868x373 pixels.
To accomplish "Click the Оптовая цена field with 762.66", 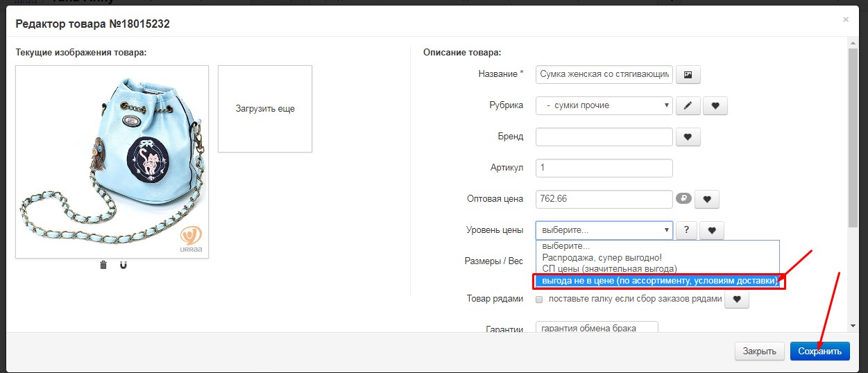I will tap(604, 199).
